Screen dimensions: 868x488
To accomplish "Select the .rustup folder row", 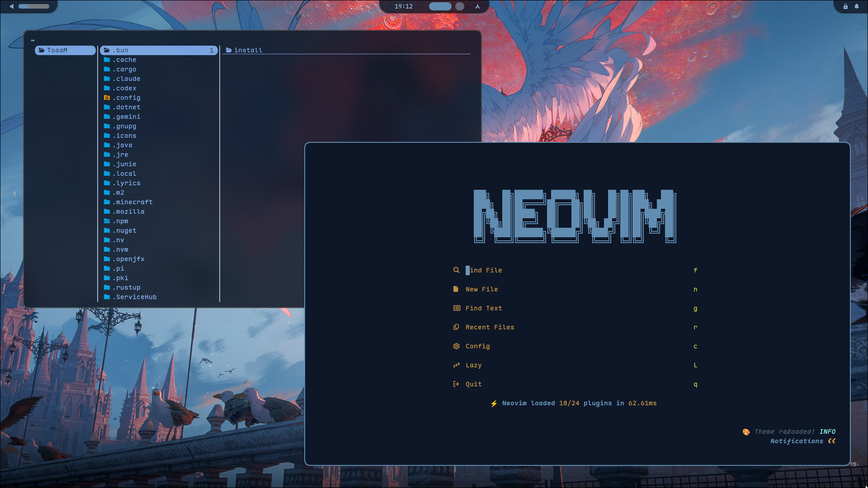I will [x=159, y=287].
